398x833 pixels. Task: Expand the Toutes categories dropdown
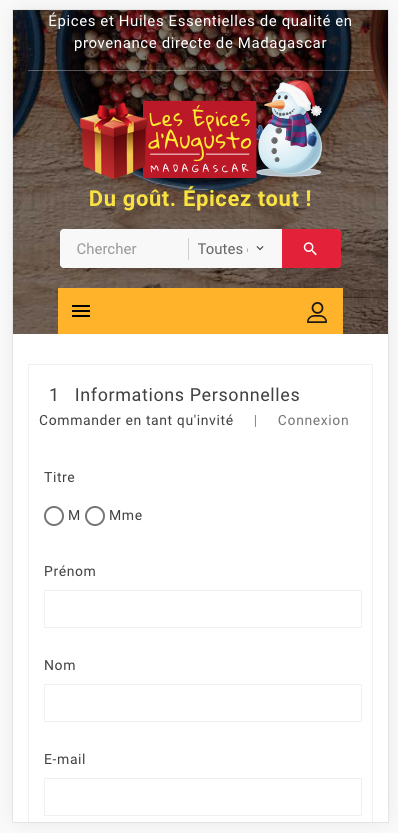coord(231,249)
